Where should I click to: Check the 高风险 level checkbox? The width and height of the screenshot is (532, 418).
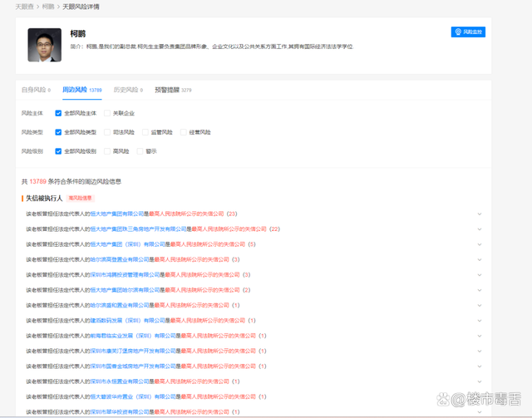[107, 151]
